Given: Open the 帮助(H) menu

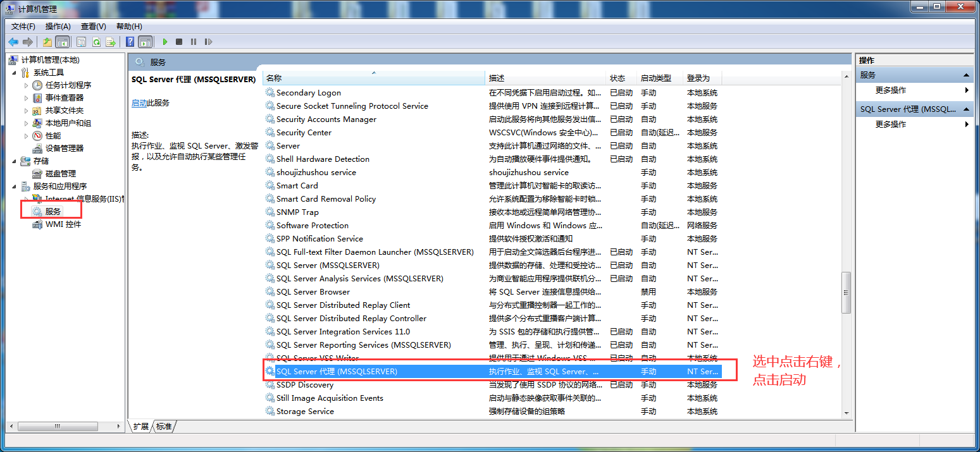Looking at the screenshot, I should coord(129,26).
